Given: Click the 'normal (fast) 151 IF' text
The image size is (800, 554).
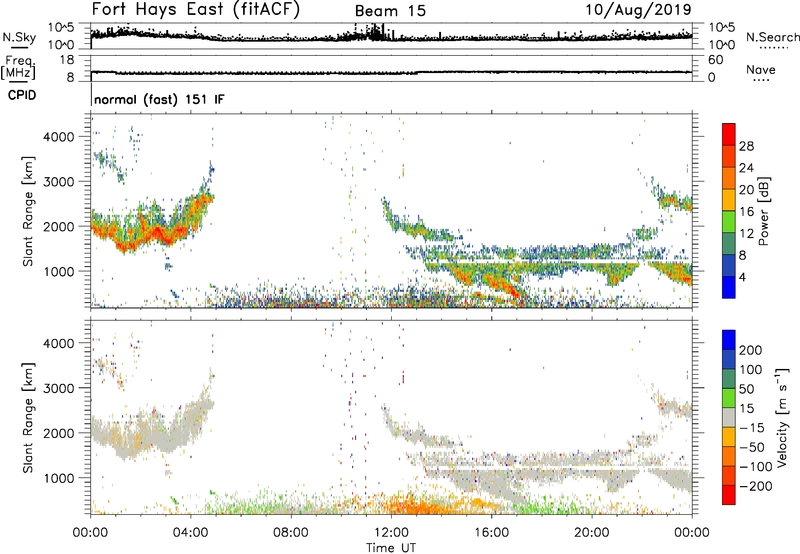Looking at the screenshot, I should click(159, 99).
